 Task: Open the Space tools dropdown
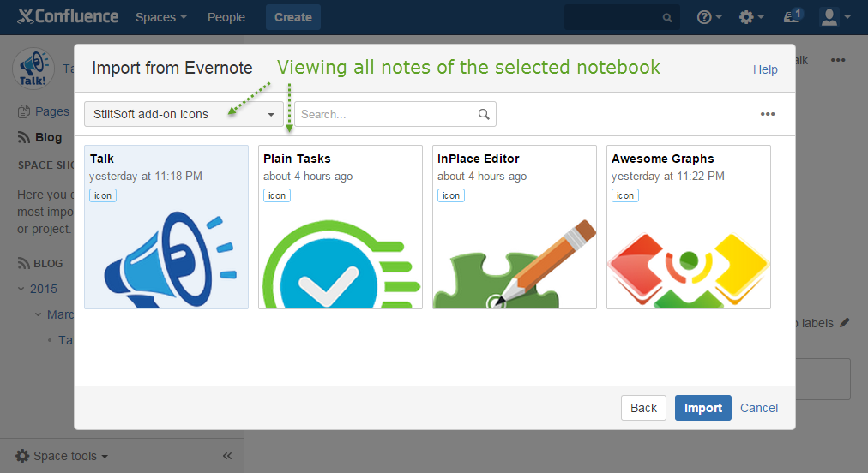pyautogui.click(x=62, y=456)
